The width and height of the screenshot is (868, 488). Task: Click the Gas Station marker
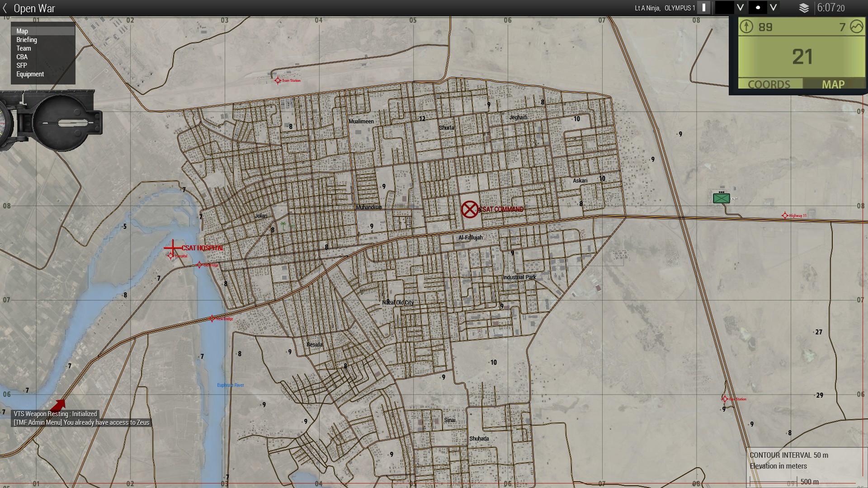725,399
